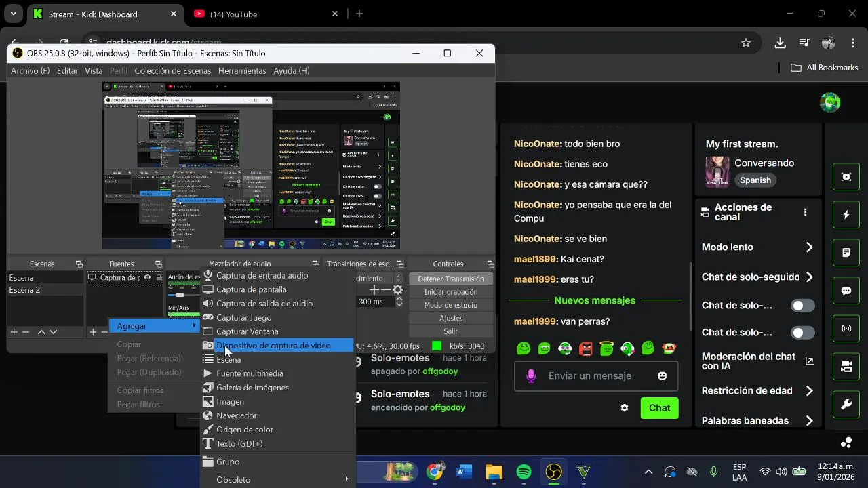
Task: Open OBS Ajustes
Action: 451,318
